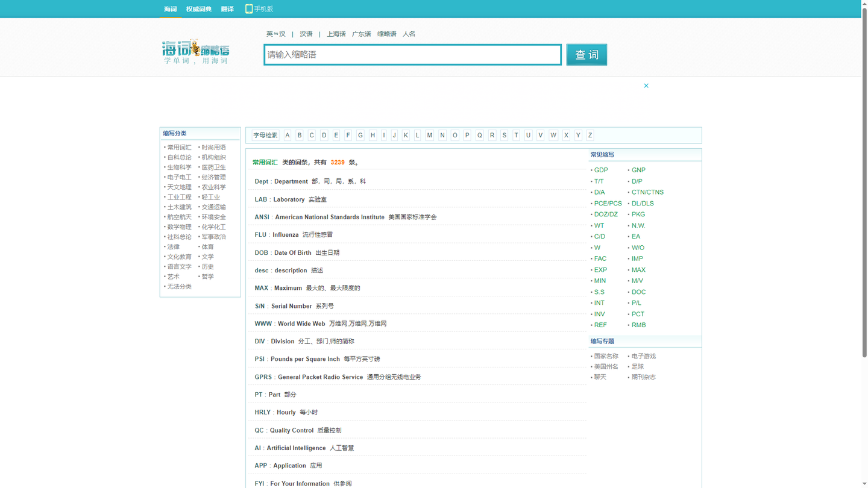This screenshot has height=488, width=868.
Task: Click the green 常用词汇 heading in results
Action: point(265,163)
